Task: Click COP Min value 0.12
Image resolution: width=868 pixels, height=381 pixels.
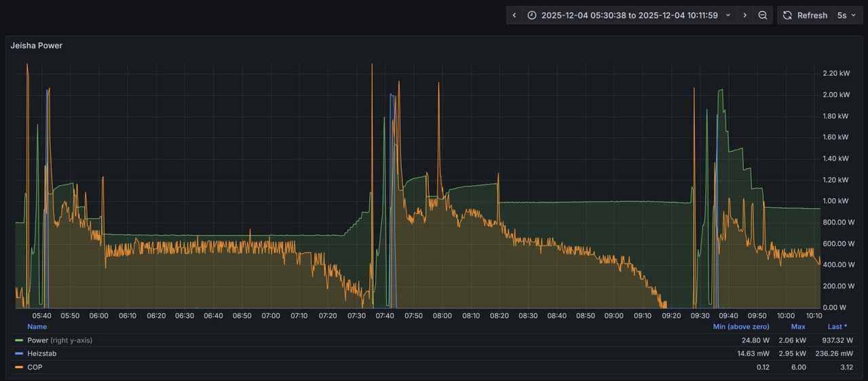Action: coord(763,367)
